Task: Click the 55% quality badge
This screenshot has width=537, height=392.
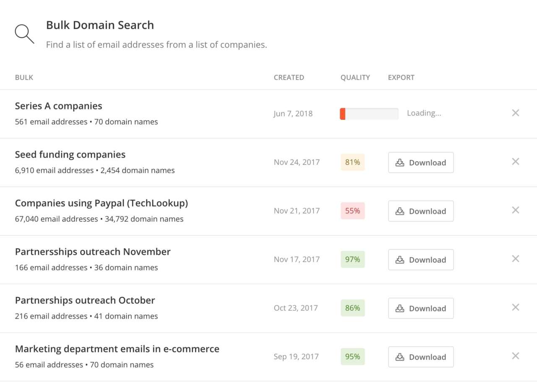Action: click(352, 211)
